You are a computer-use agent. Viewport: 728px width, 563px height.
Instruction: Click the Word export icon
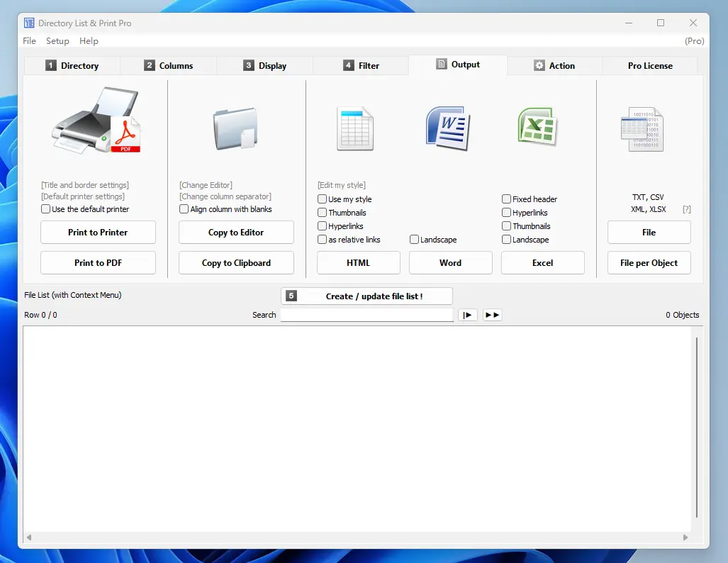447,128
